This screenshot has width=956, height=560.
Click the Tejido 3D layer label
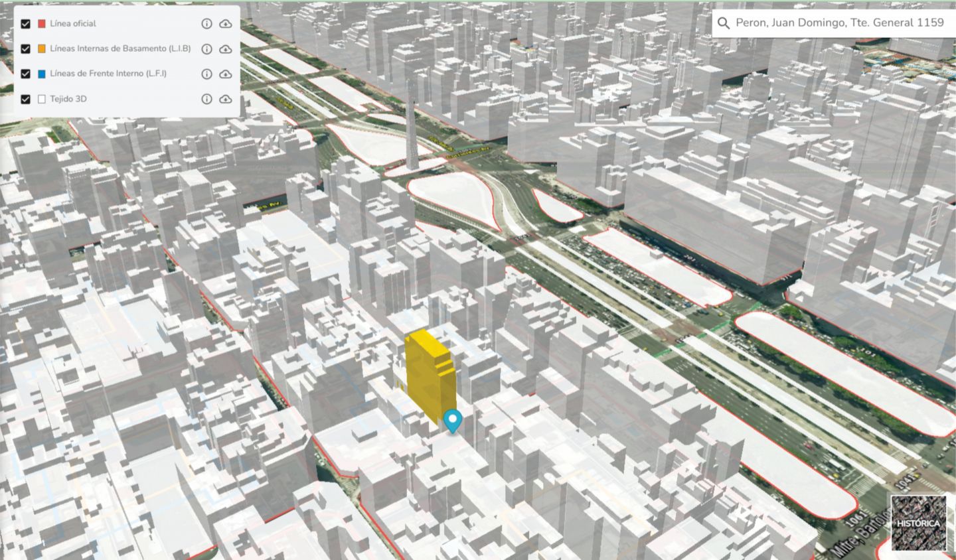tap(68, 99)
